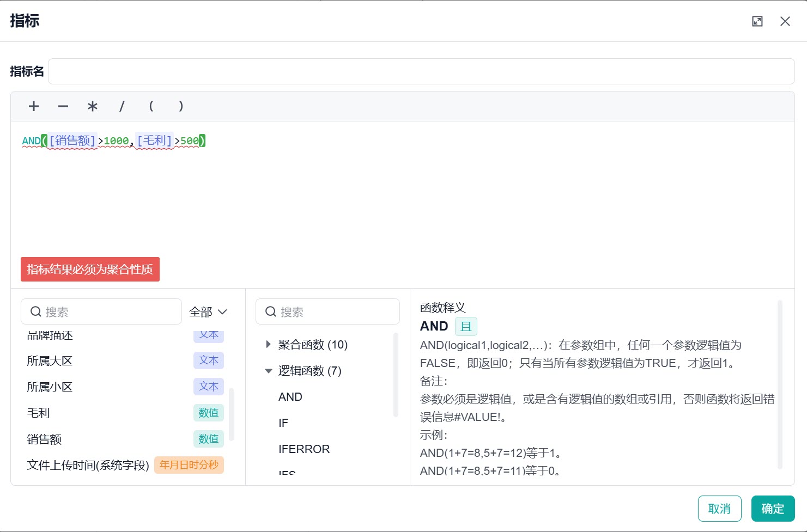The image size is (807, 532).
Task: Select the IF function
Action: tap(283, 423)
